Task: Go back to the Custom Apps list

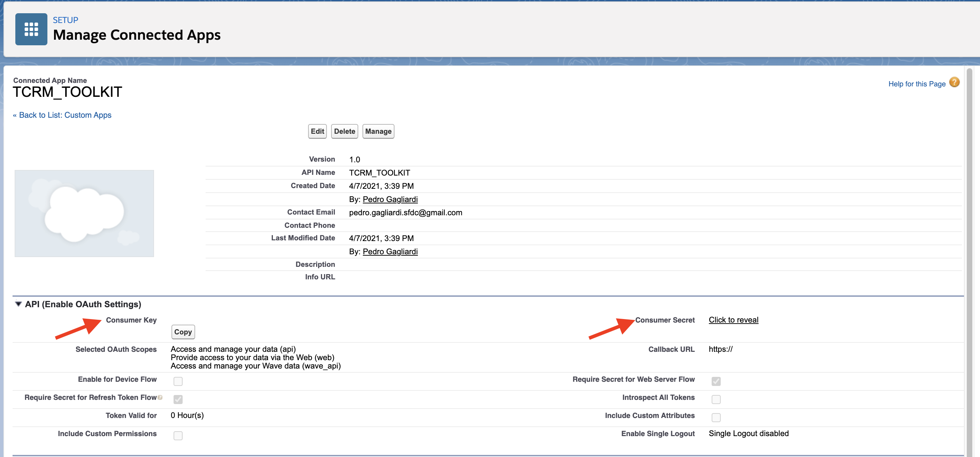Action: (x=62, y=115)
